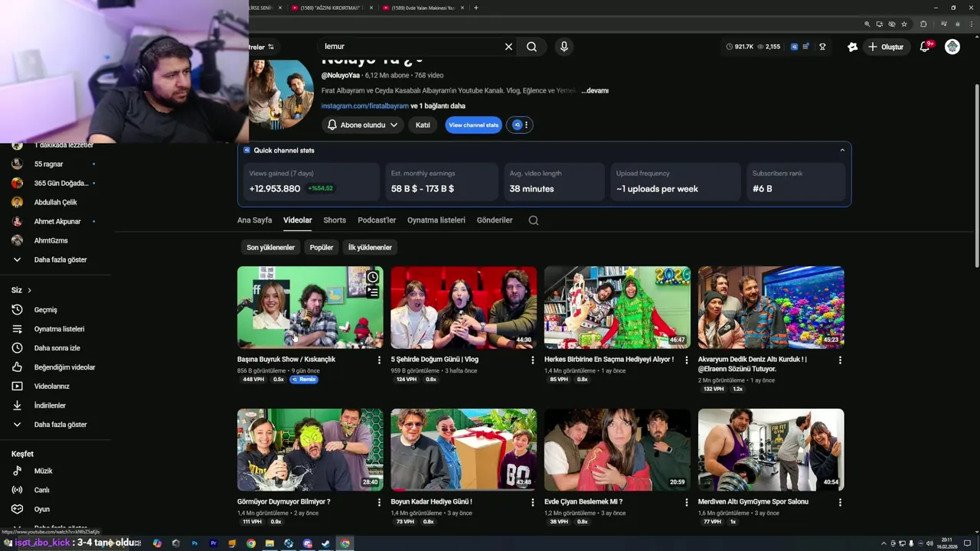The width and height of the screenshot is (980, 551).
Task: Open YouTube notifications bell
Action: [x=925, y=47]
